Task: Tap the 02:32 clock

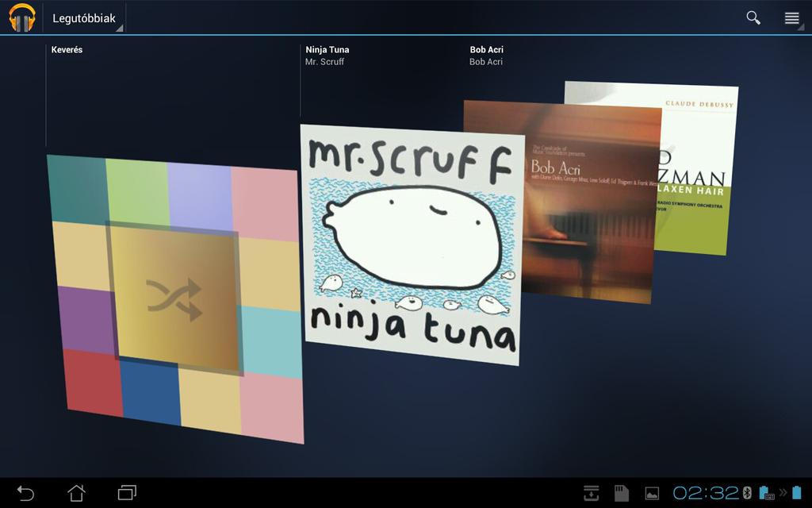Action: (707, 492)
